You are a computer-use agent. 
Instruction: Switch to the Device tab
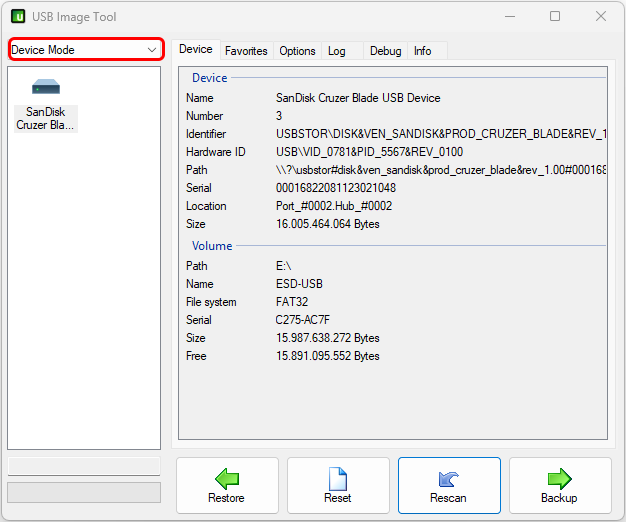[196, 49]
